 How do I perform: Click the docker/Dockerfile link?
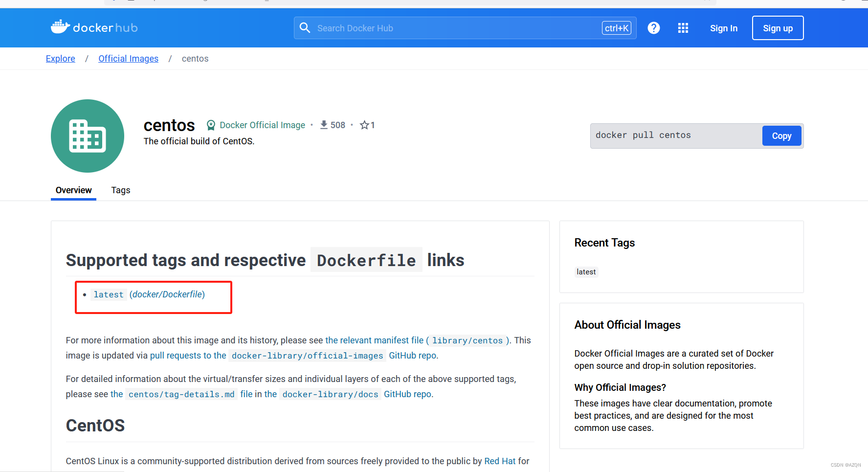click(167, 294)
